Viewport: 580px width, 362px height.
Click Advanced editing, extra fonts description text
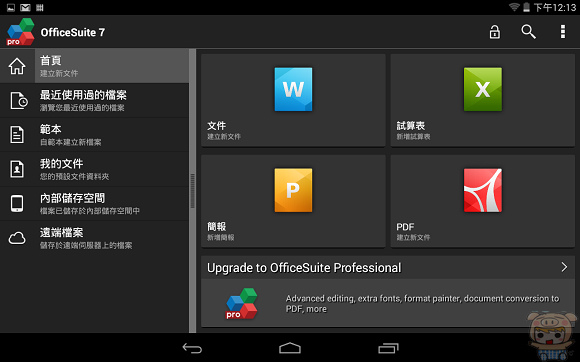pos(422,304)
